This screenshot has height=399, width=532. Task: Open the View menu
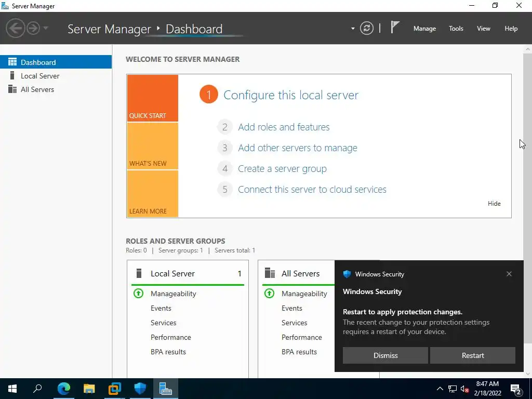pos(483,29)
